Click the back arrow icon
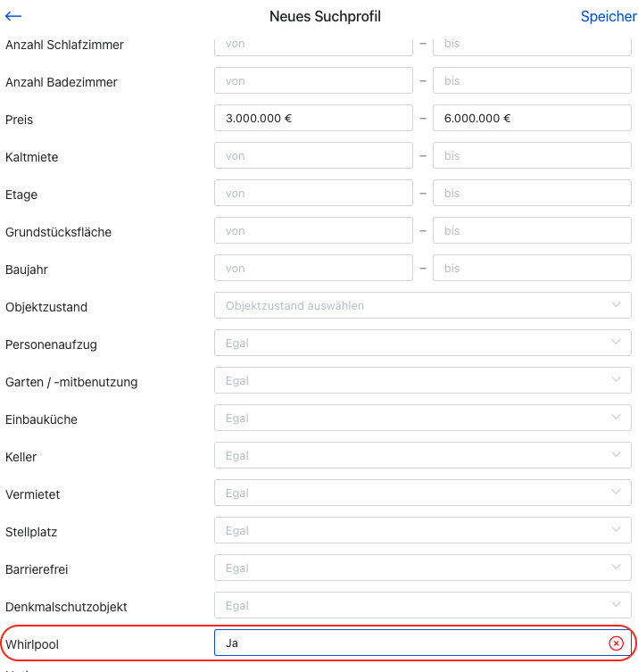The width and height of the screenshot is (638, 672). click(x=13, y=17)
